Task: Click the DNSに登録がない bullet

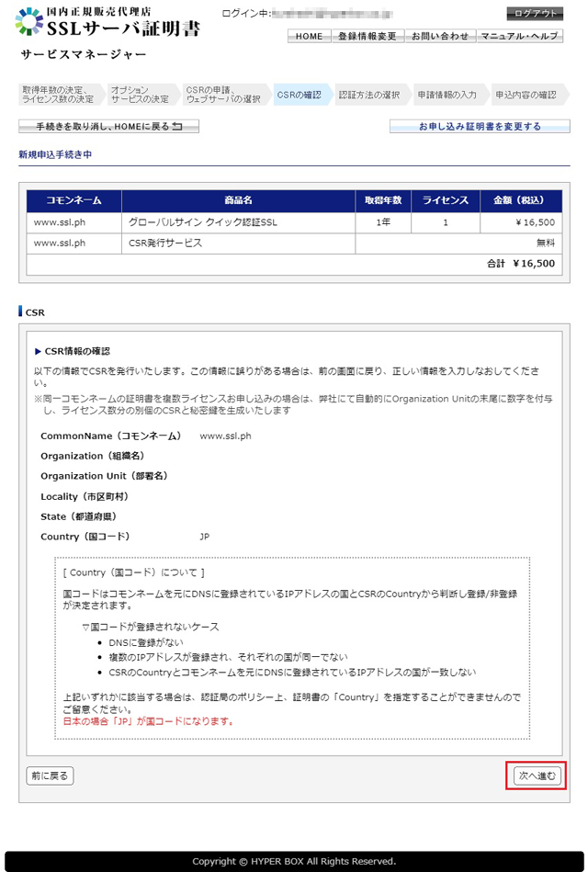Action: tap(146, 642)
